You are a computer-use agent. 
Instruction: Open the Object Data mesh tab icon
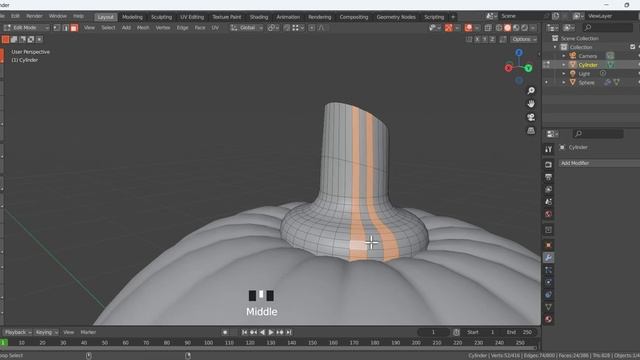pos(548,307)
